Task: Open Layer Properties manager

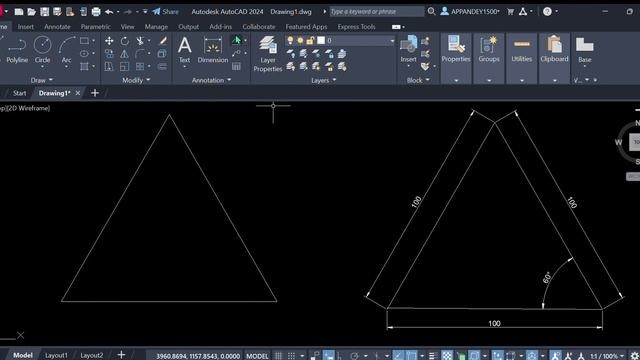Action: 268,54
